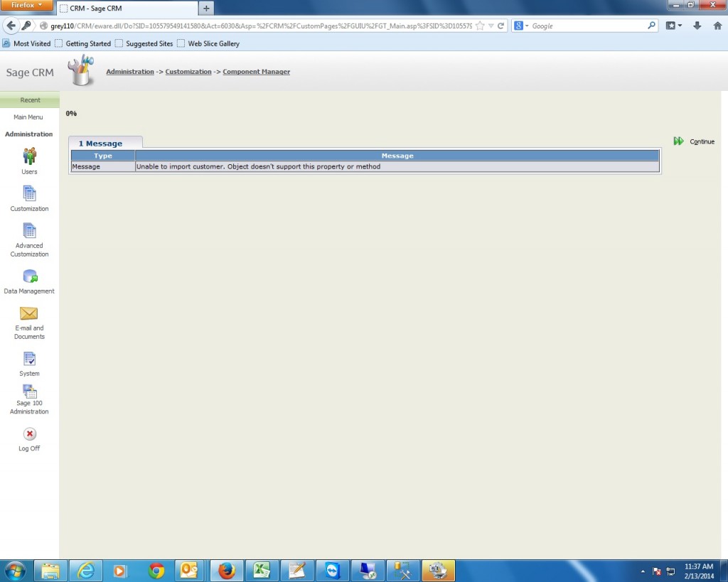The height and width of the screenshot is (582, 728).
Task: Click the Type column header
Action: click(x=102, y=156)
